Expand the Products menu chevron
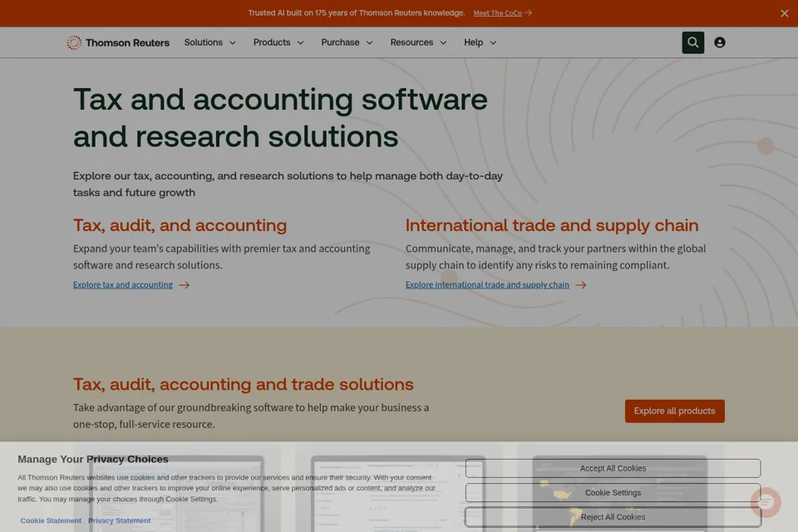The width and height of the screenshot is (798, 532). point(300,42)
